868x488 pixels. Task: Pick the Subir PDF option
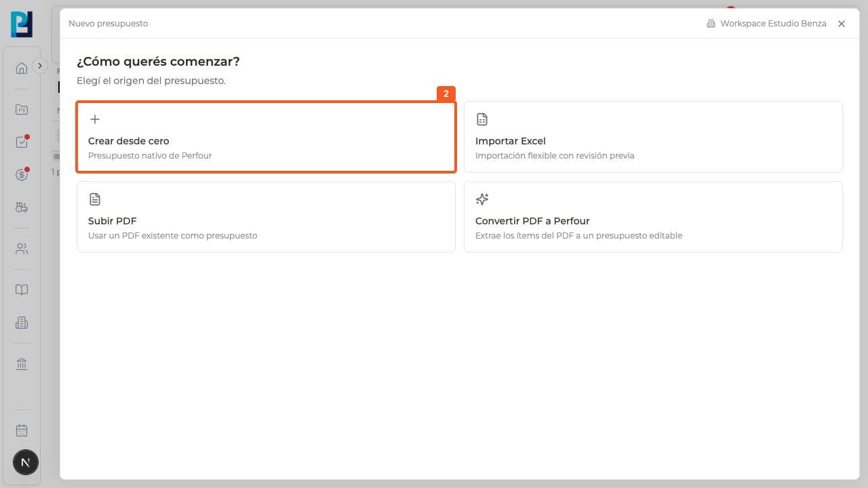[266, 217]
